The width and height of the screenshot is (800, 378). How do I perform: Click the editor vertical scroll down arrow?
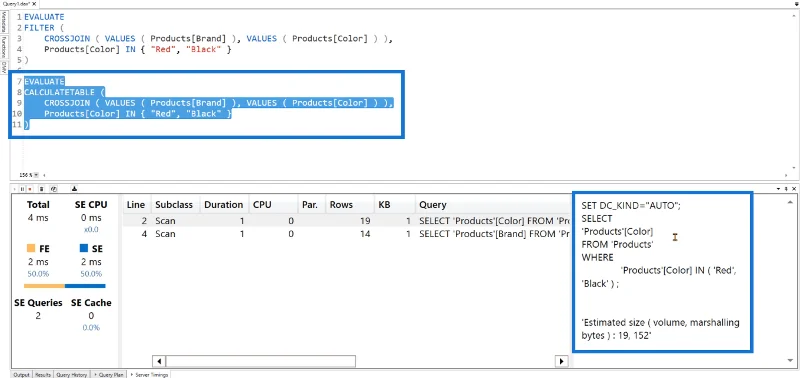click(795, 168)
